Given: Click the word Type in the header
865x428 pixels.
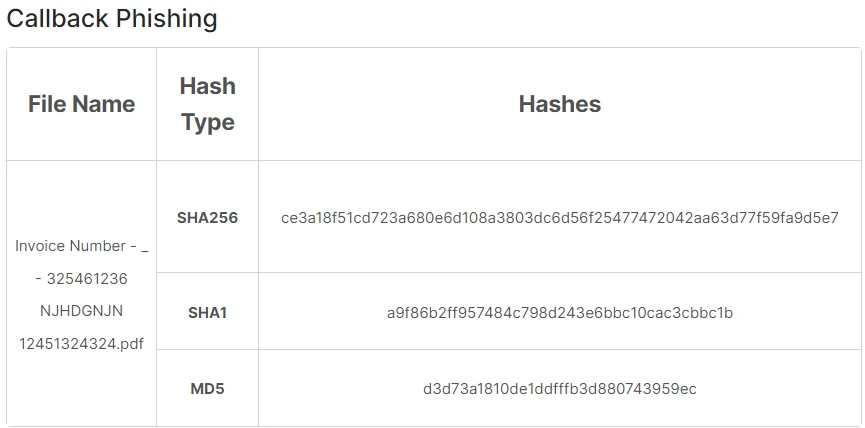Looking at the screenshot, I should (x=207, y=122).
